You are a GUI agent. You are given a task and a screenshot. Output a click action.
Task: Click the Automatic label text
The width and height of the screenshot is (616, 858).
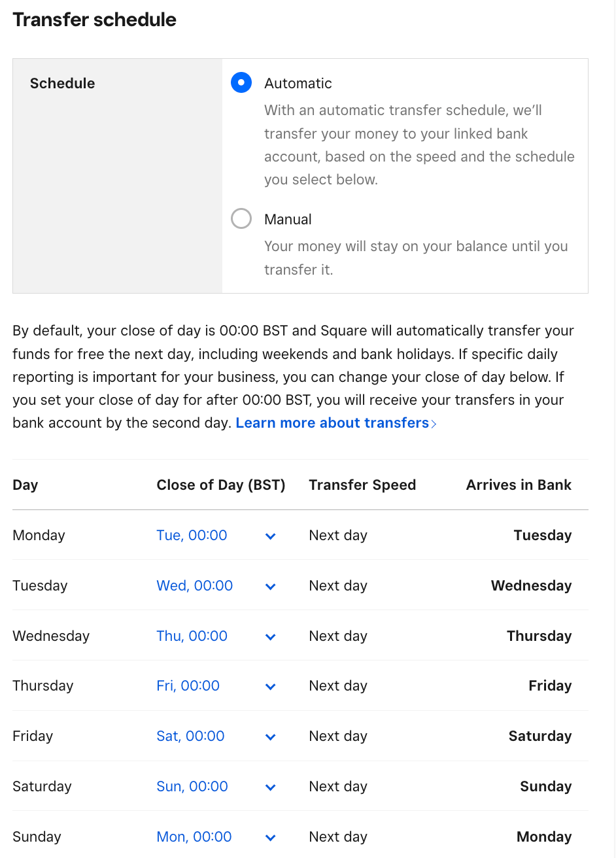(298, 84)
